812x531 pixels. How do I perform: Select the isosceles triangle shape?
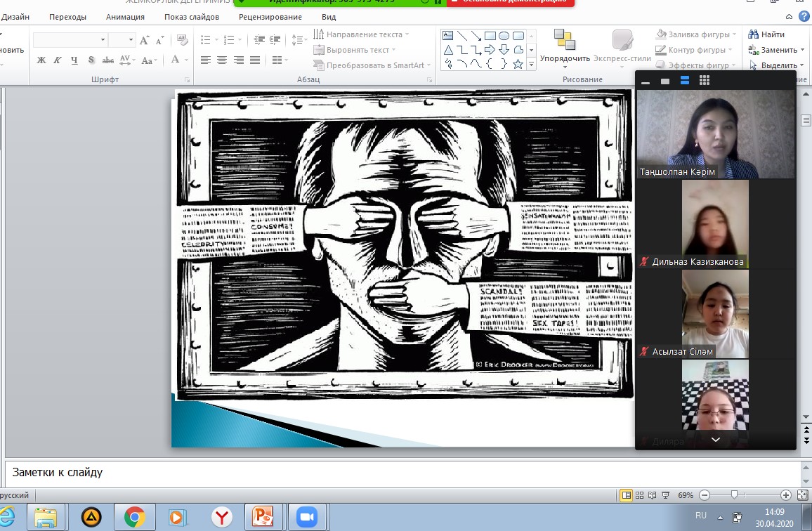[448, 50]
